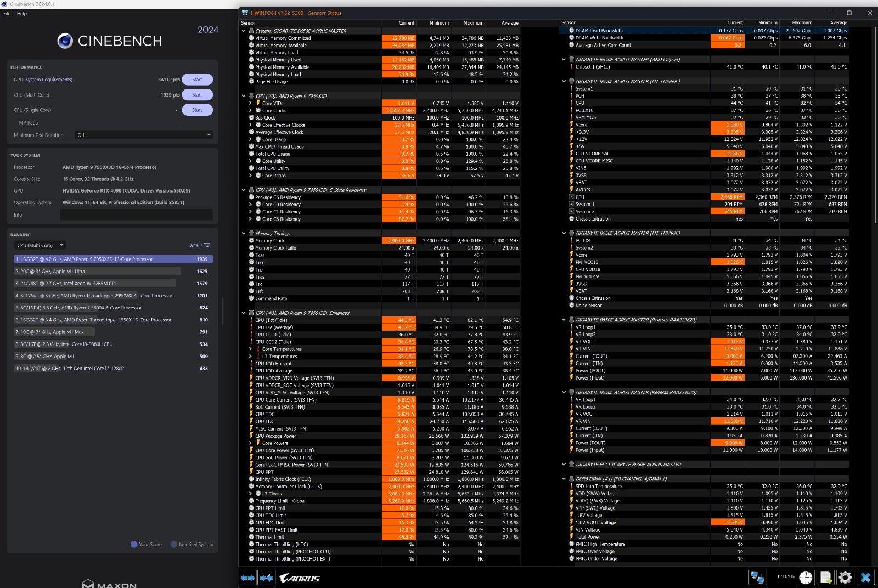Open HWiNFO remote network monitors icon

(758, 577)
